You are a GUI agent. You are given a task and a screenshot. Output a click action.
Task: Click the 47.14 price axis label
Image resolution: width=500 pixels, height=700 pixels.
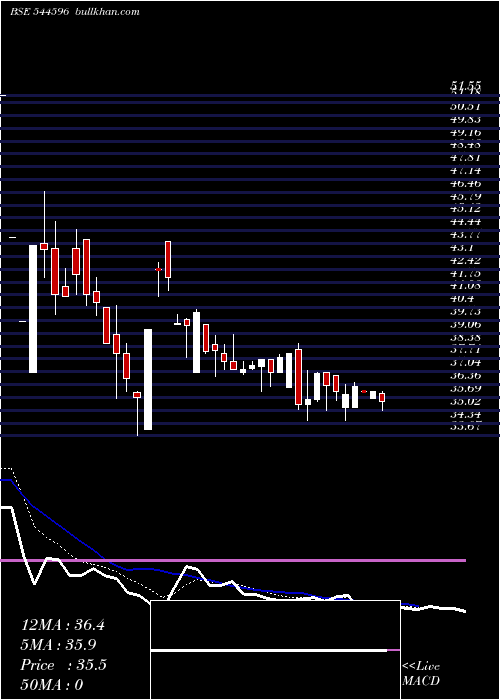[x=466, y=171]
